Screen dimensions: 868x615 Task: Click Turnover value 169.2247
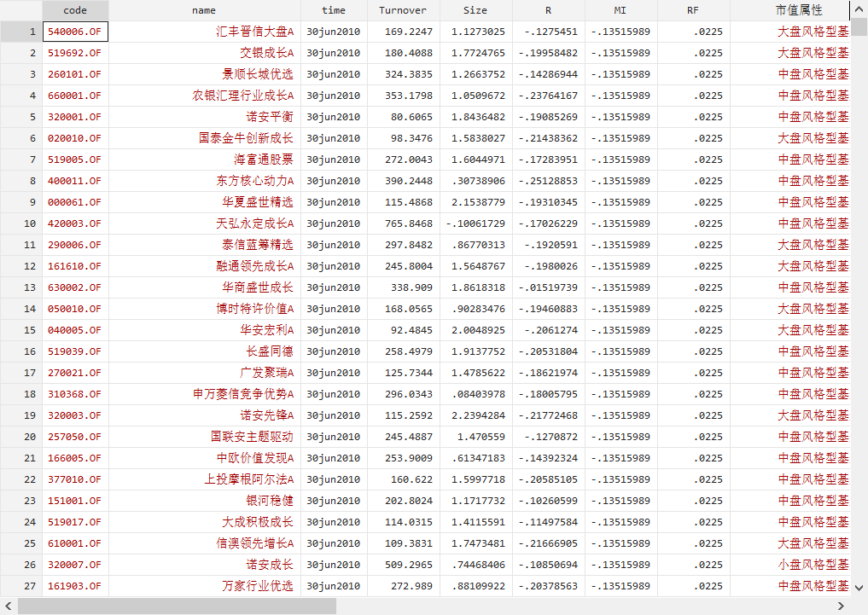[404, 32]
